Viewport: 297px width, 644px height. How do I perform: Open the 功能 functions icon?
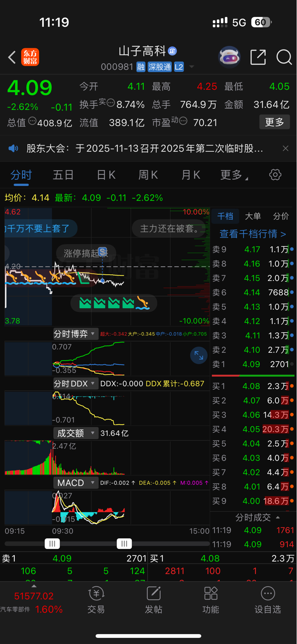[210, 600]
